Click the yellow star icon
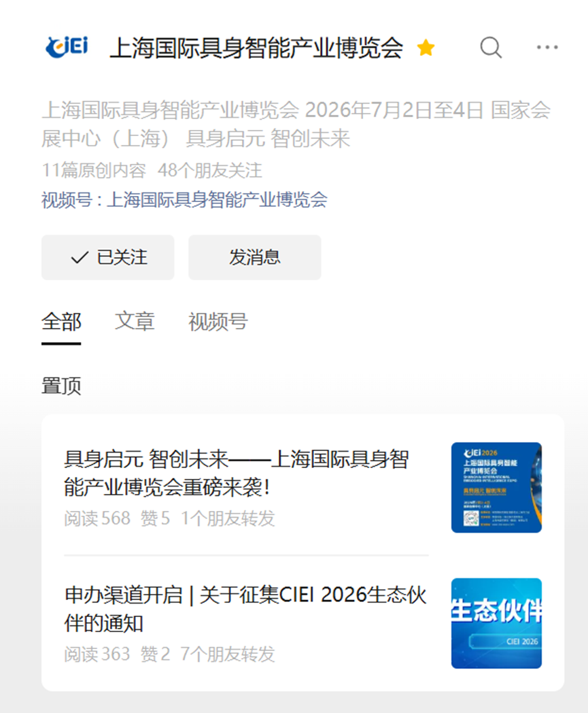 [426, 48]
